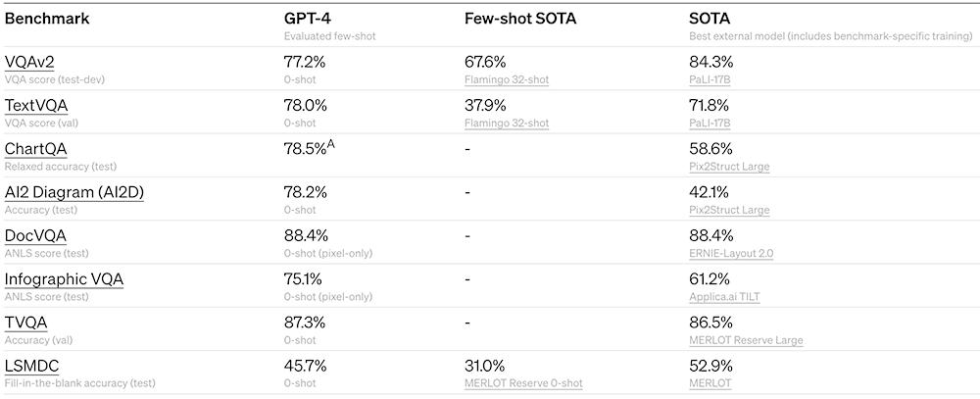Open PaLI-17B link in the TextVQA row
Screen dimensions: 980x399
(710, 124)
